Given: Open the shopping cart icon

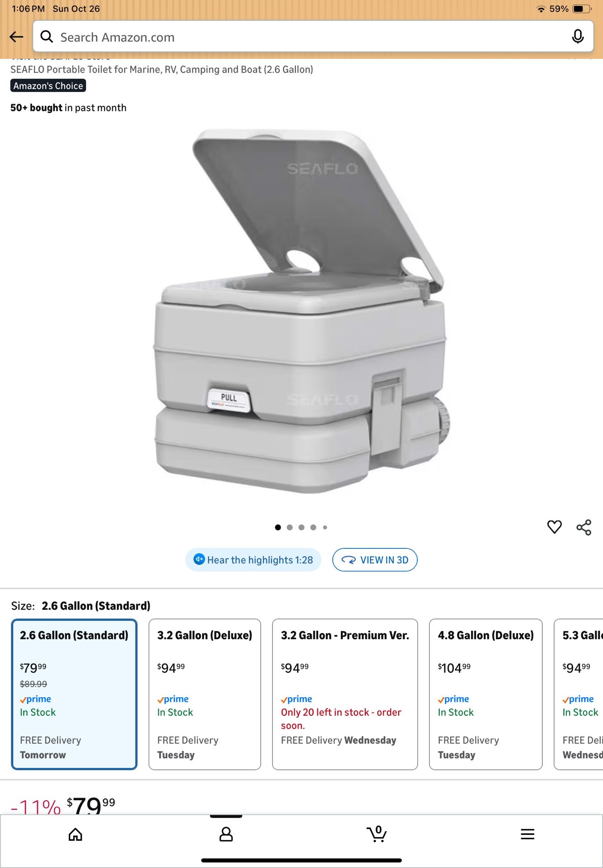Looking at the screenshot, I should coord(377,834).
